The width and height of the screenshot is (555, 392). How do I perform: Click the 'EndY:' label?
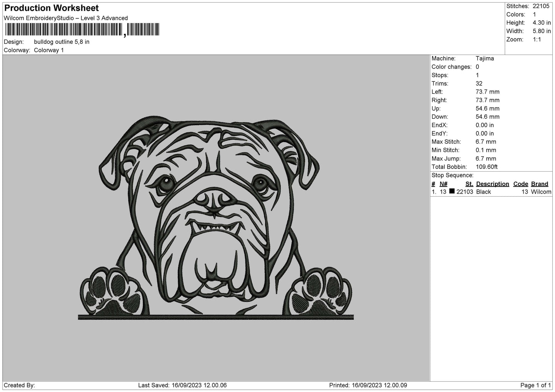(x=440, y=134)
